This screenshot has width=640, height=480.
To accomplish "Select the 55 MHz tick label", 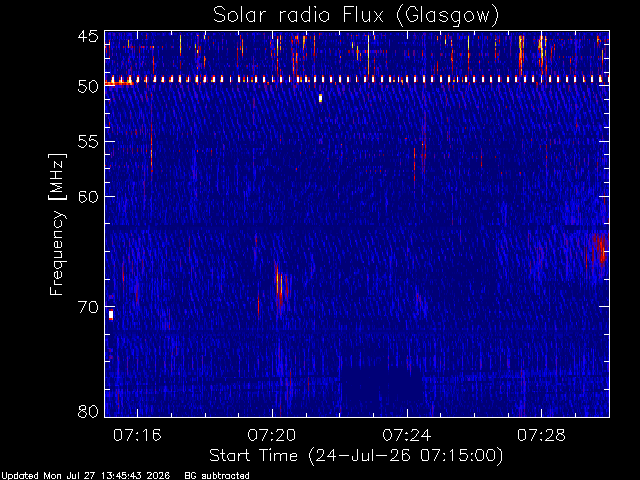I will tap(88, 142).
